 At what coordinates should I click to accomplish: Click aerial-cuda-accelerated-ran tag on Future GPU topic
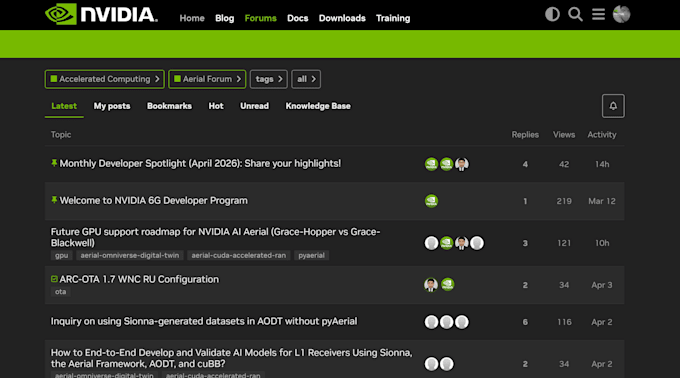coord(239,255)
